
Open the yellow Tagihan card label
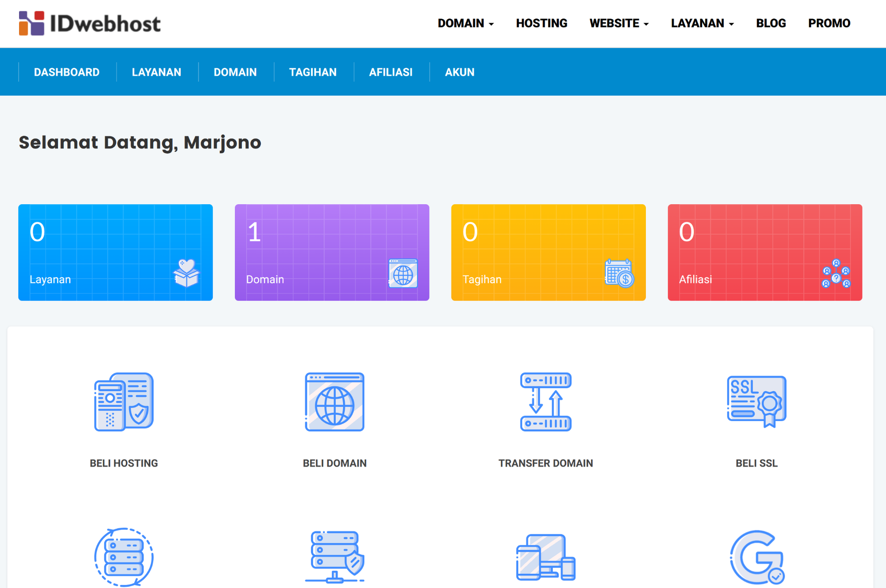click(x=482, y=280)
